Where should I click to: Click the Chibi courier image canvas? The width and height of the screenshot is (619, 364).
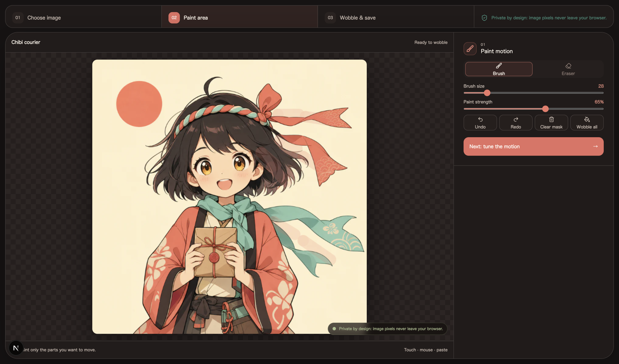[229, 197]
